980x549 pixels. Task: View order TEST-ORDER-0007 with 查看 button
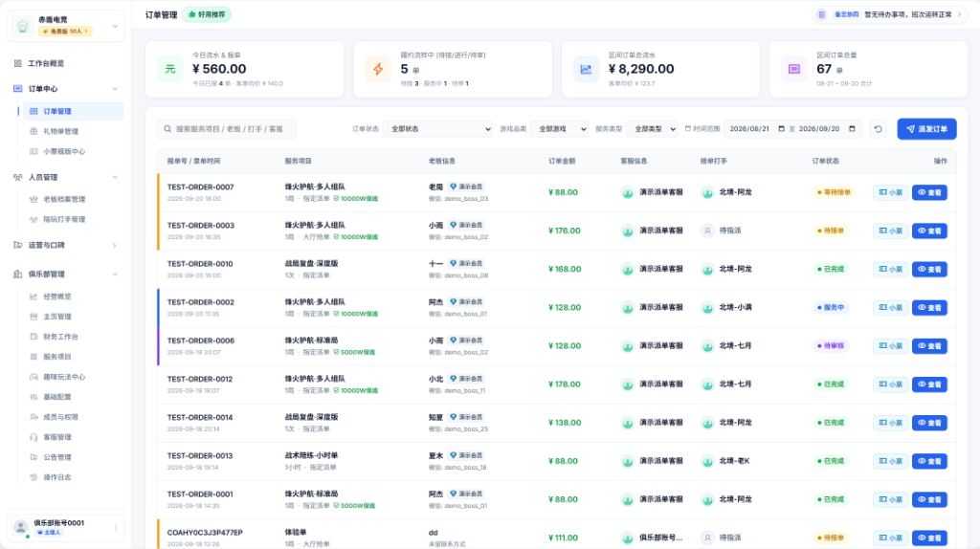click(929, 192)
